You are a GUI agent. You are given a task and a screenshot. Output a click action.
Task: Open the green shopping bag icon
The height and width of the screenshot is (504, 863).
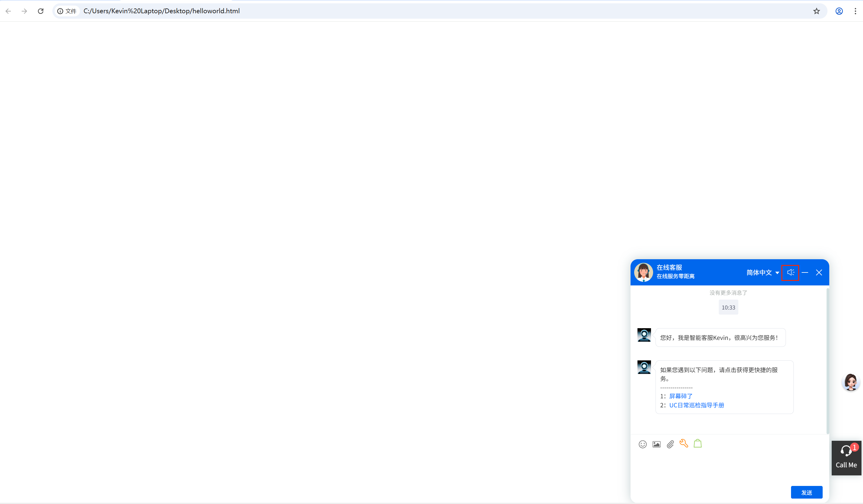(x=698, y=443)
